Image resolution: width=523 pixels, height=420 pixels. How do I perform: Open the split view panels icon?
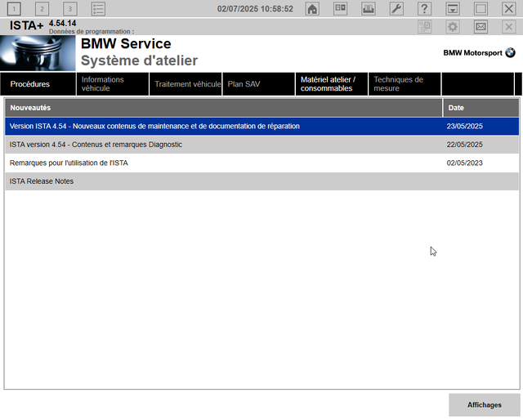coord(340,9)
